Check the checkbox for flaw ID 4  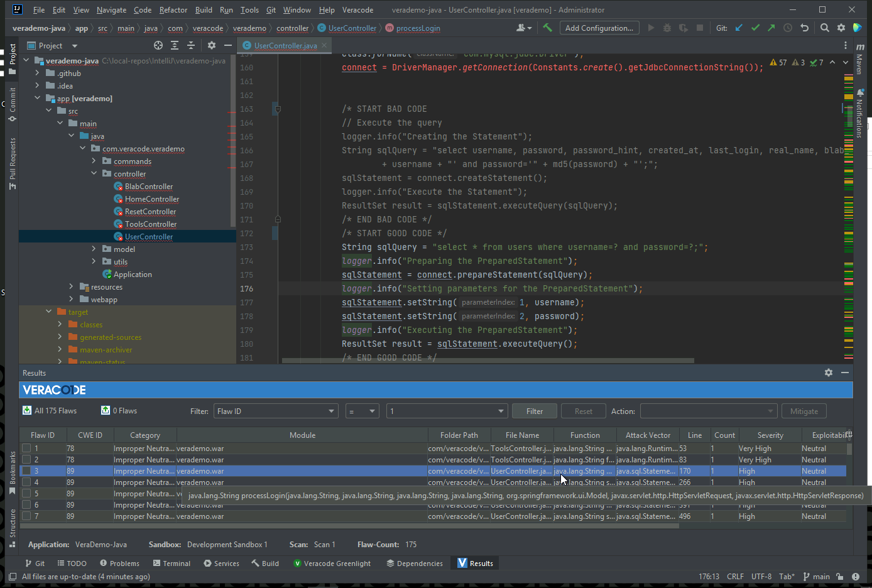tap(26, 482)
